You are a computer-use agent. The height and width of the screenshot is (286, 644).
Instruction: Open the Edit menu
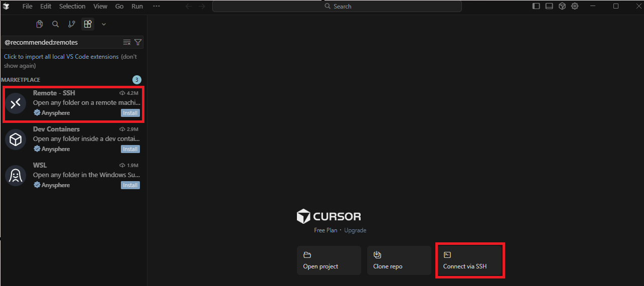(x=46, y=7)
